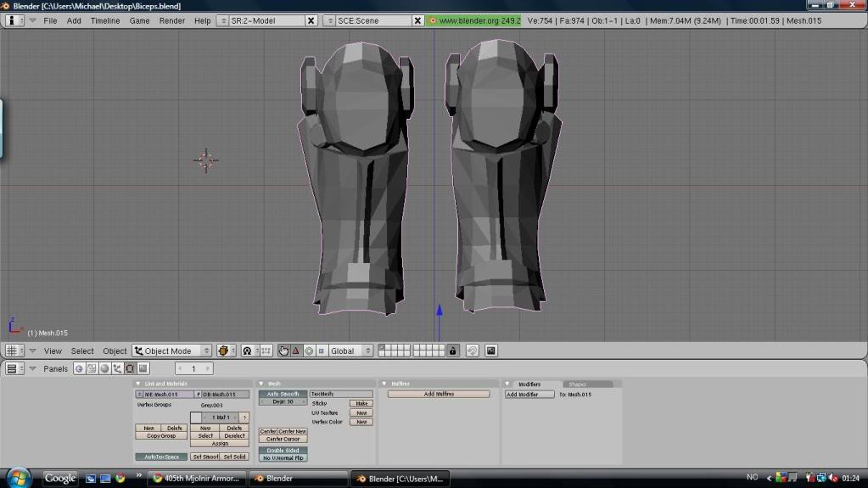Collapse 3D view header menus triangle
868x488 pixels.
click(32, 351)
